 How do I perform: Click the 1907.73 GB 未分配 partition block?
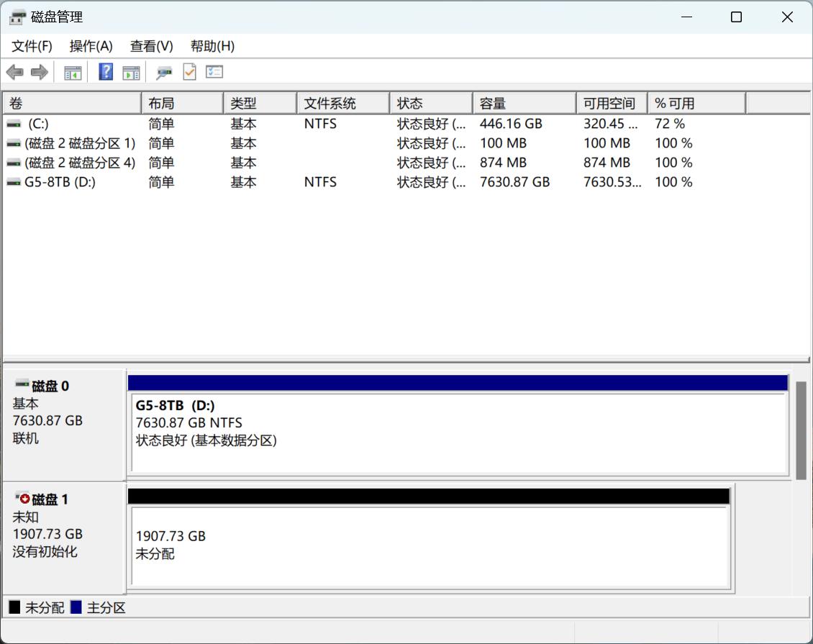429,545
